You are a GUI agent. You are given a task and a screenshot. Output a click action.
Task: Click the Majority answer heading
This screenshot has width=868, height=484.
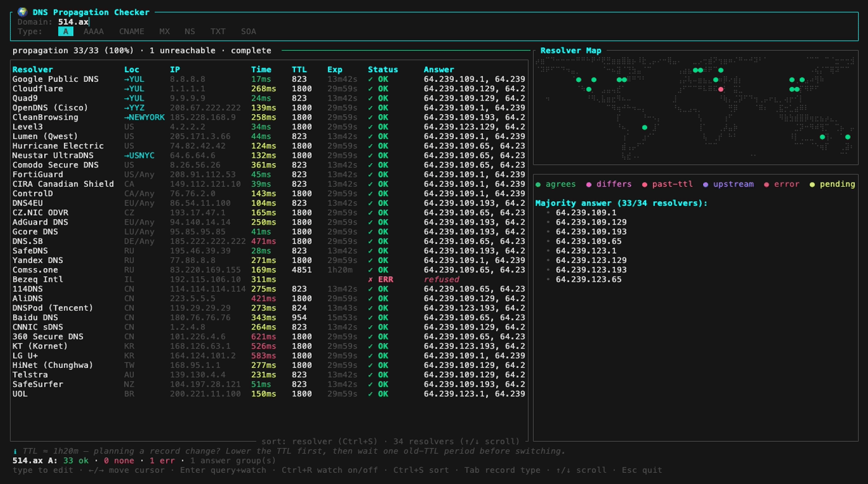pos(621,204)
